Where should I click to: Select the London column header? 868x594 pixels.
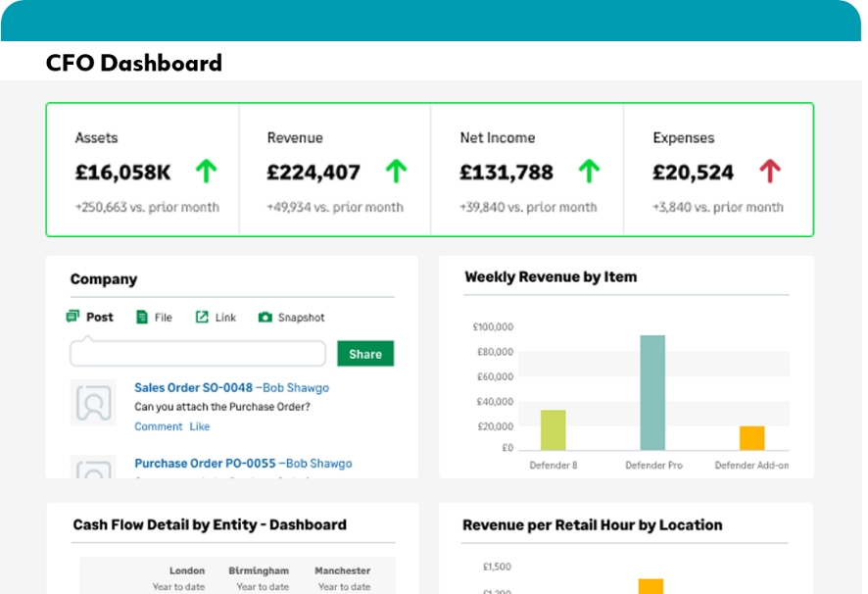[186, 570]
